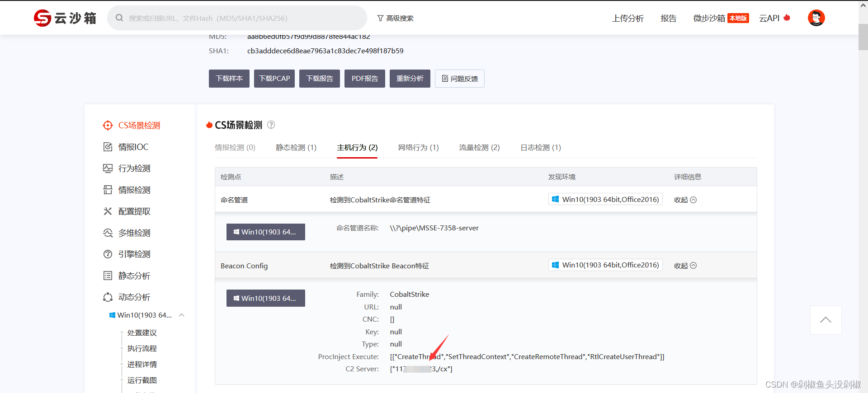
Task: Collapse the Win10(1903 64... sidebar tree
Action: click(x=182, y=315)
